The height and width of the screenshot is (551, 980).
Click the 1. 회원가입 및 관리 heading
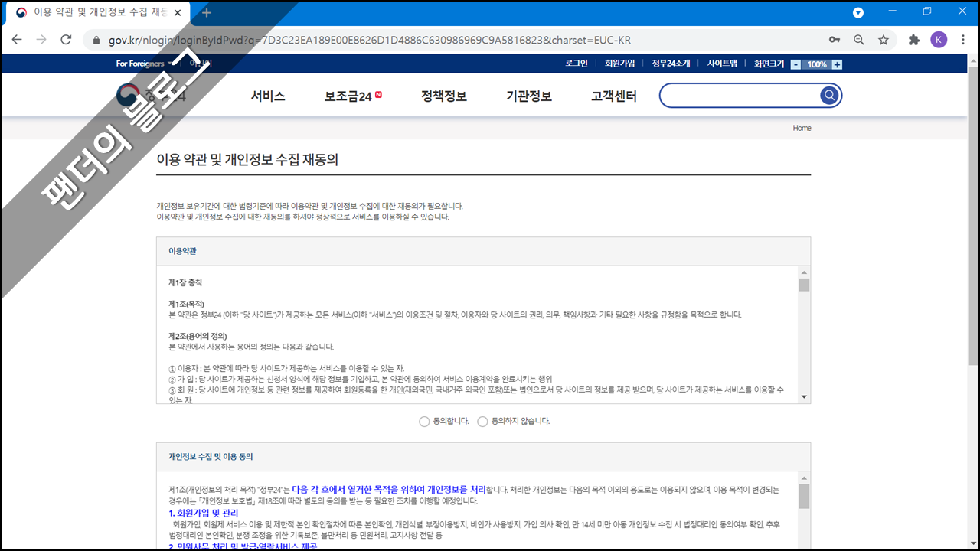point(204,513)
